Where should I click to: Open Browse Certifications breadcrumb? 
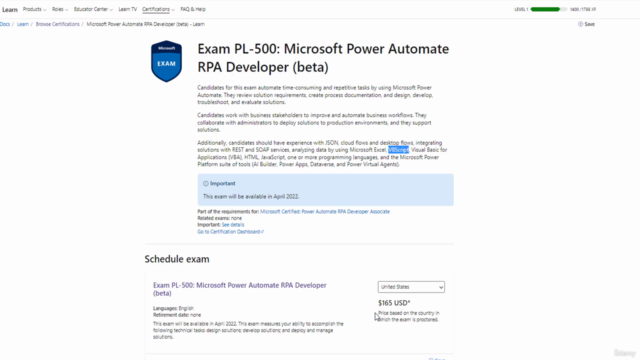(x=58, y=24)
